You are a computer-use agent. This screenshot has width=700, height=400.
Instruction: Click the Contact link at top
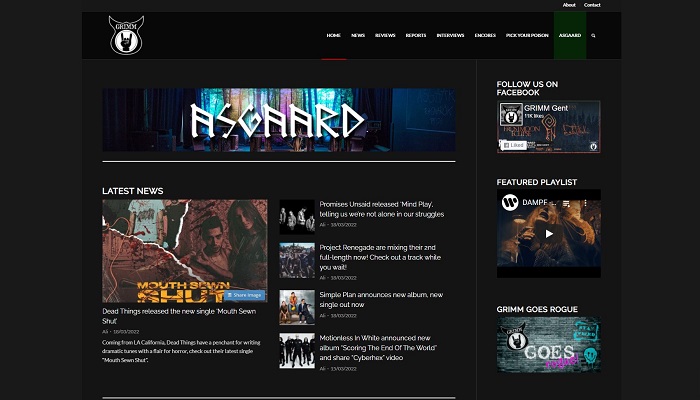click(x=592, y=5)
